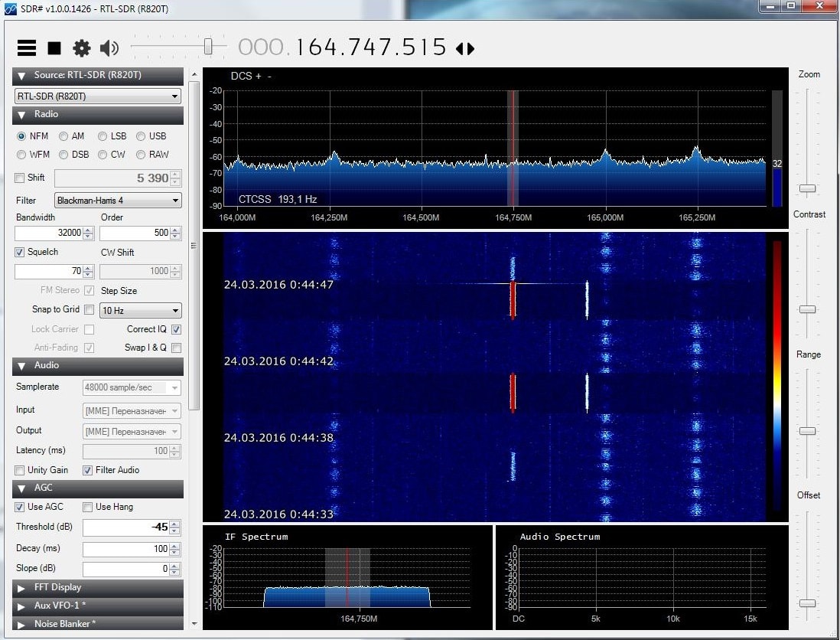This screenshot has width=840, height=640.
Task: Click the Zoom slider handle
Action: [807, 188]
